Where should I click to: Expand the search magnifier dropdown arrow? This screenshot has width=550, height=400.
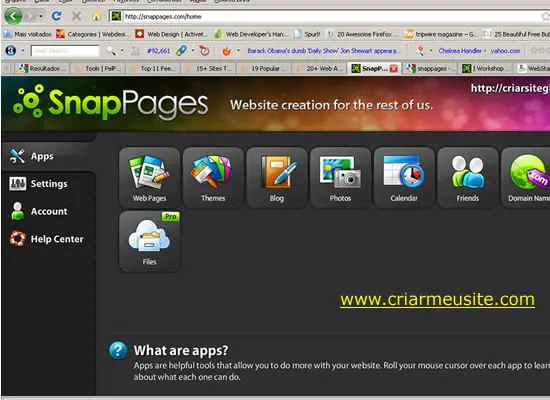pos(122,51)
